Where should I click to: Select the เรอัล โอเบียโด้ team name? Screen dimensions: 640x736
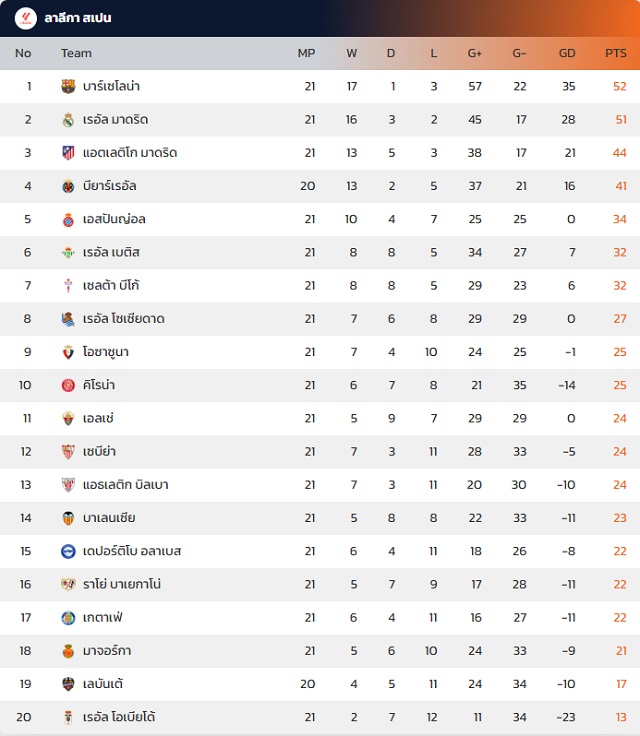pyautogui.click(x=119, y=717)
